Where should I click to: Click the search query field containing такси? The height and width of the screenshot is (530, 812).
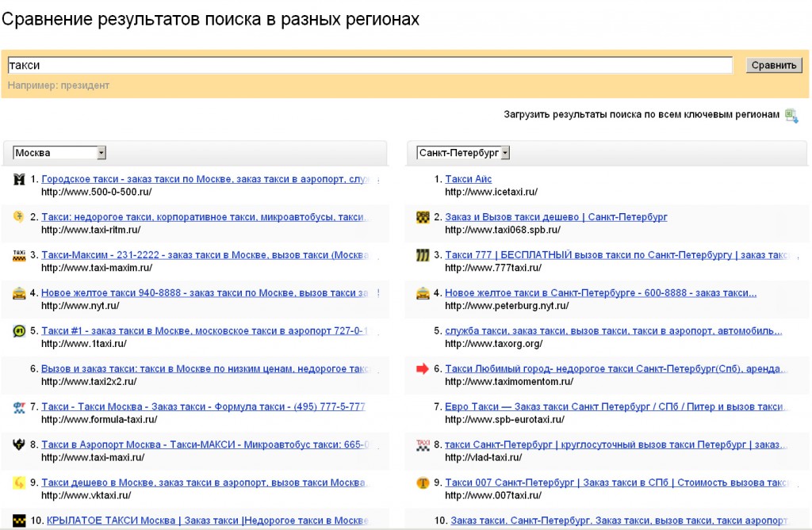pyautogui.click(x=370, y=65)
